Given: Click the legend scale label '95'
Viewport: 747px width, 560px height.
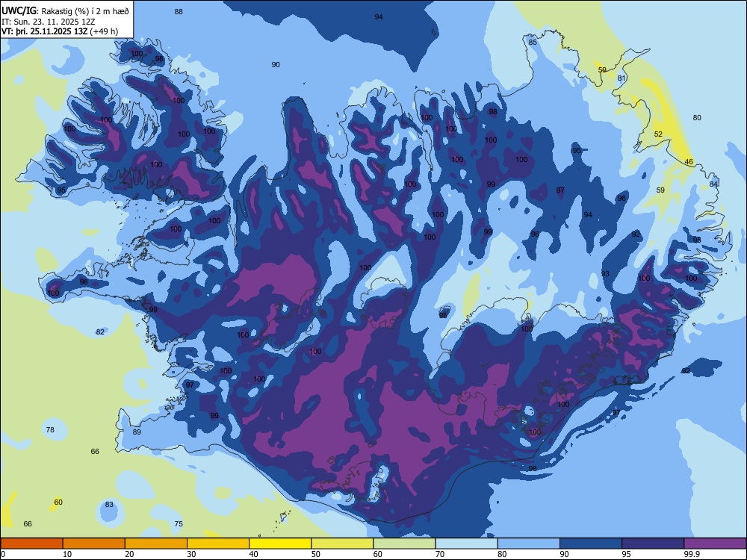Looking at the screenshot, I should pos(626,554).
